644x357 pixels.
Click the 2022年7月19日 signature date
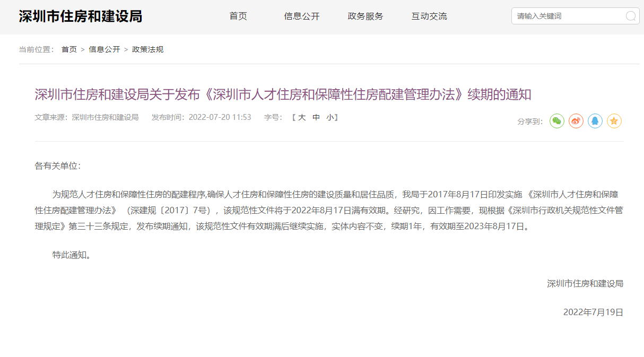tap(593, 312)
